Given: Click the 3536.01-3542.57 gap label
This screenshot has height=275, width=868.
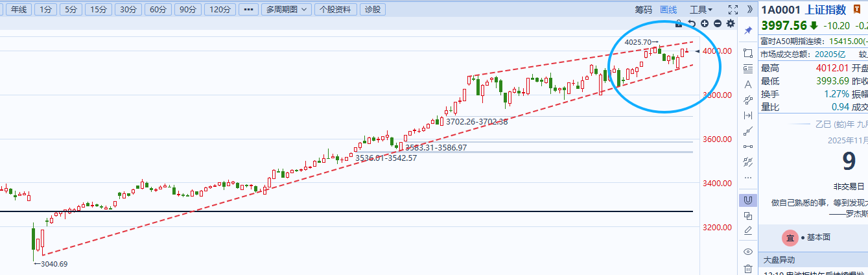Looking at the screenshot, I should tap(386, 158).
